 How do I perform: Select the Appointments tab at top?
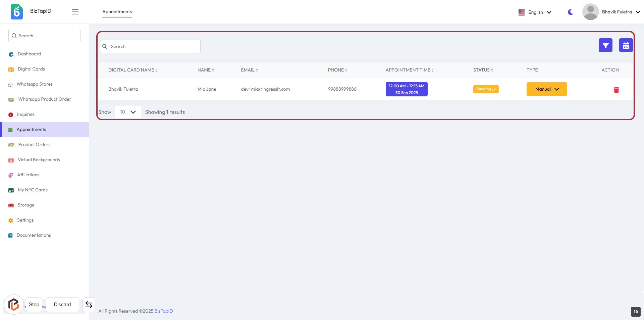tap(117, 12)
